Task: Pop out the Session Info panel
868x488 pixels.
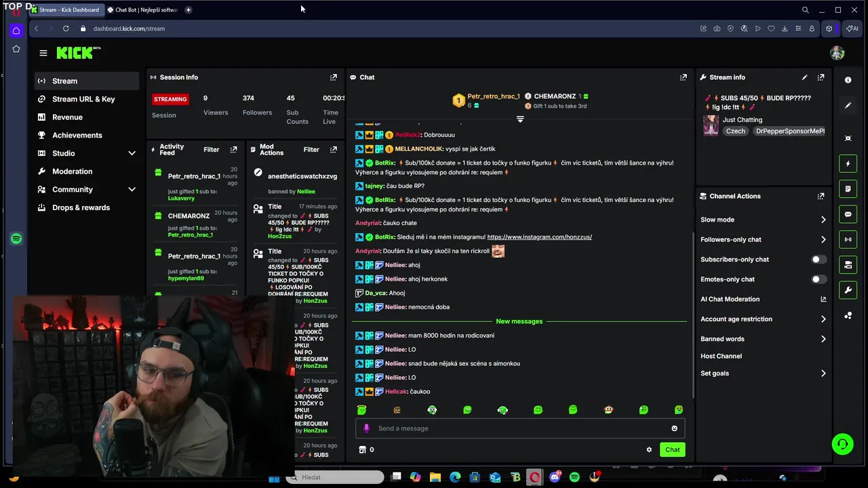Action: [x=333, y=77]
